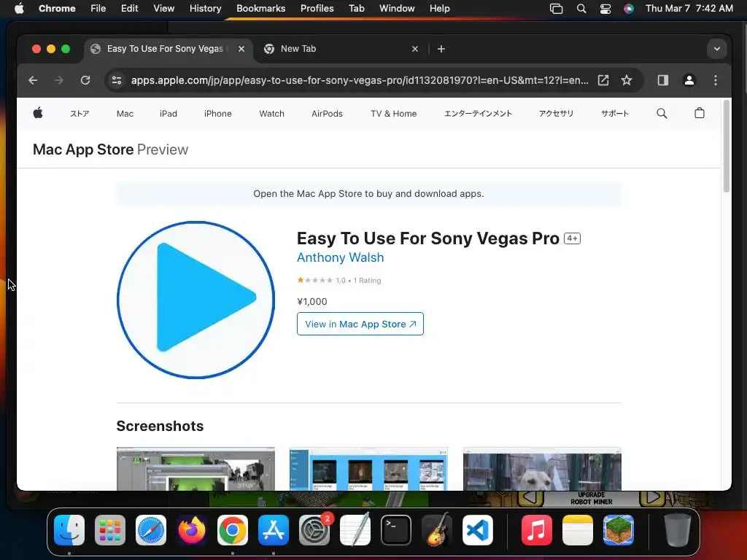Open Control Center in menu bar
The height and width of the screenshot is (560, 747).
(x=605, y=9)
